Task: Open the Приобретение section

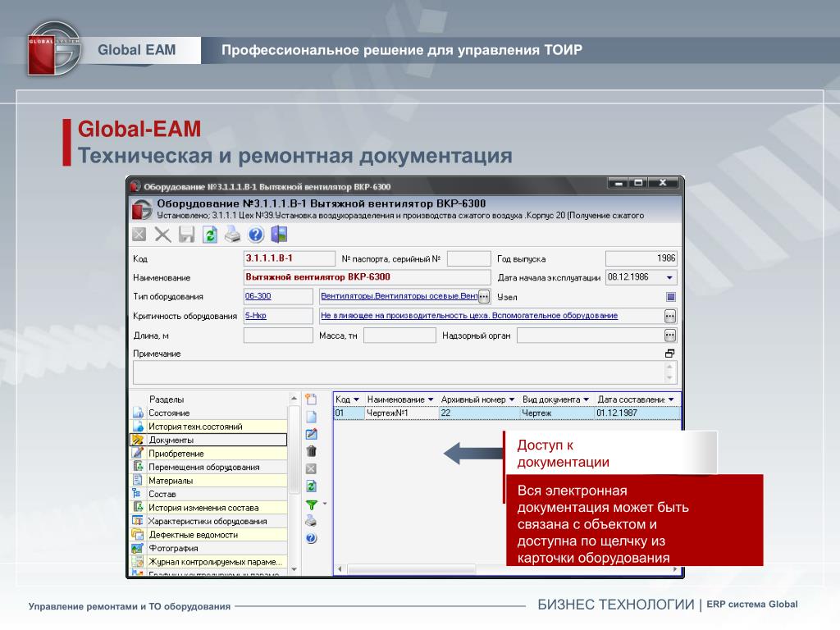Action: point(209,454)
